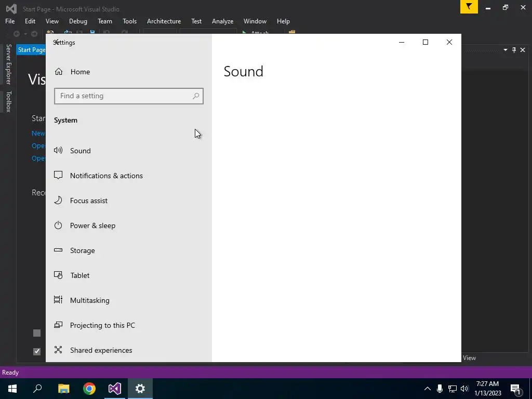Open the Debug menu
532x399 pixels.
(78, 21)
